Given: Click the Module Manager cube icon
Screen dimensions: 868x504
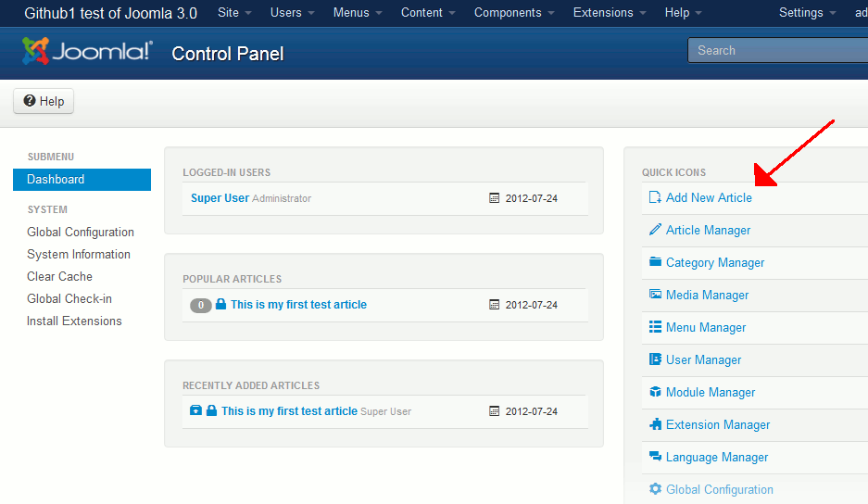Looking at the screenshot, I should click(656, 392).
